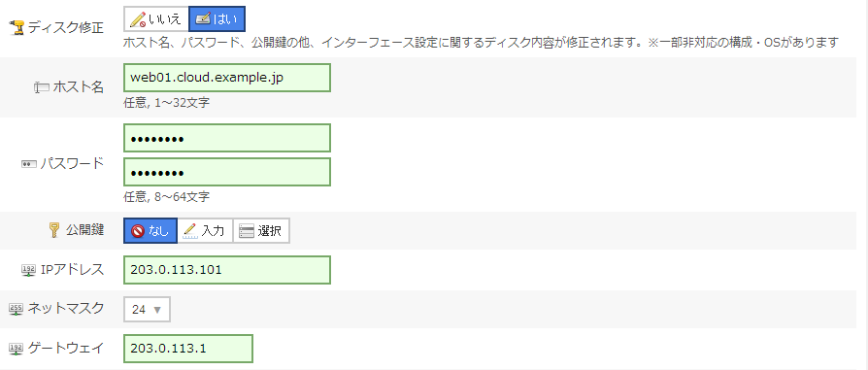
Task: Choose なし for public key
Action: coord(150,231)
